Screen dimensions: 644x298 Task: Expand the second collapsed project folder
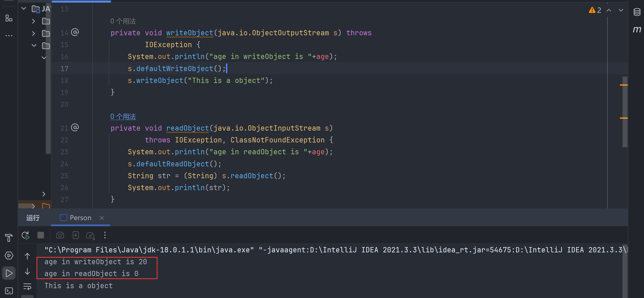(34, 33)
